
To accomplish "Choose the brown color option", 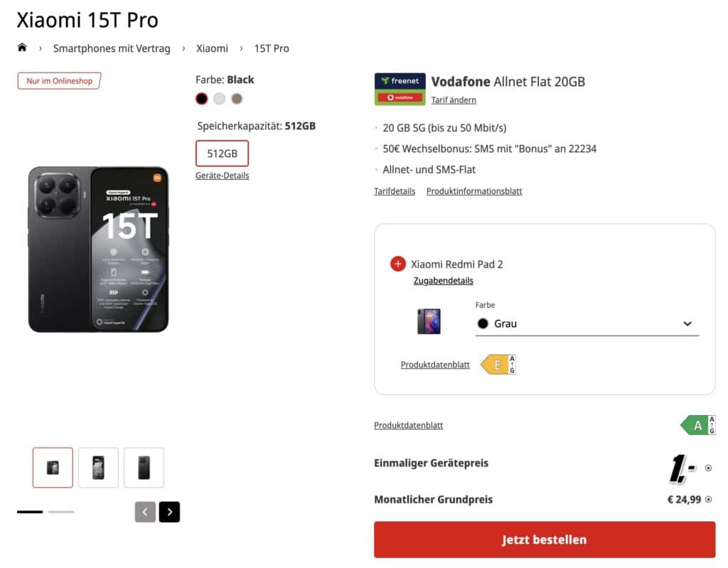I will (237, 98).
